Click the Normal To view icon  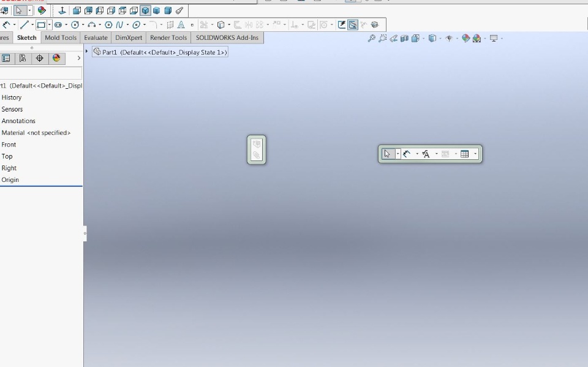[62, 10]
